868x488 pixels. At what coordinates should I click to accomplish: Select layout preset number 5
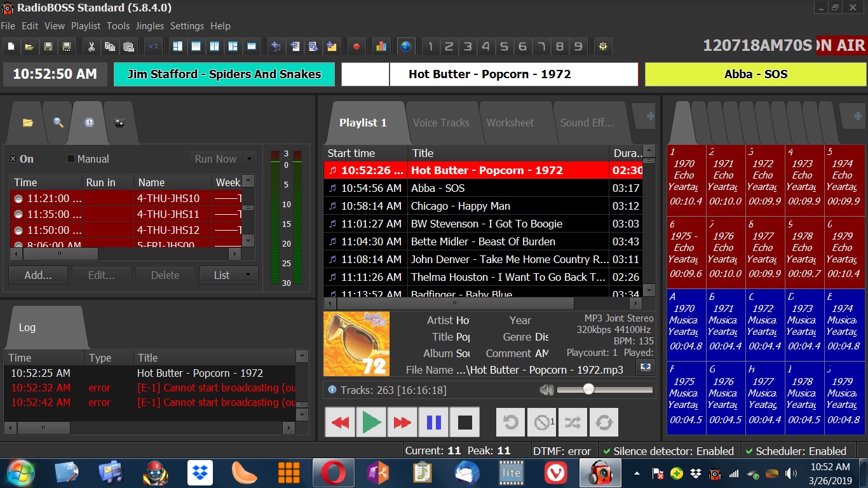tap(504, 46)
